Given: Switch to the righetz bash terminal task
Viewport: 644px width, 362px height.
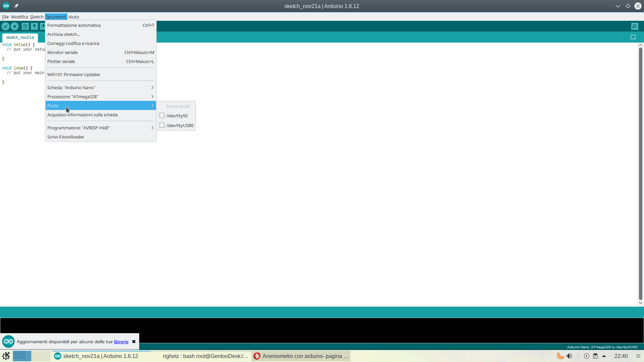Looking at the screenshot, I should click(201, 356).
